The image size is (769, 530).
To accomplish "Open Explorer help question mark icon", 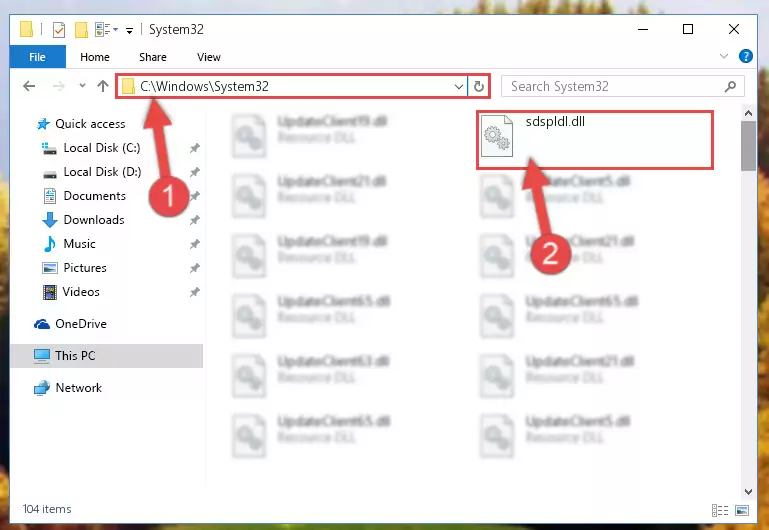I will 745,56.
